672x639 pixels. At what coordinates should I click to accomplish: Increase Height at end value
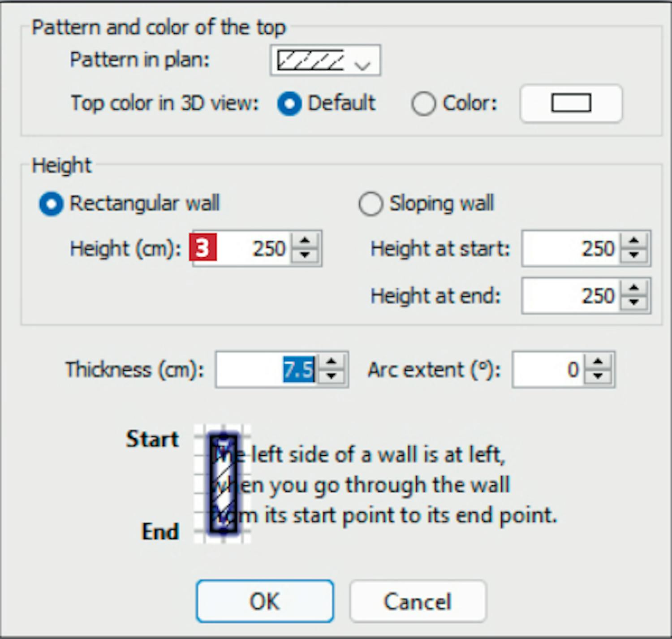point(634,289)
